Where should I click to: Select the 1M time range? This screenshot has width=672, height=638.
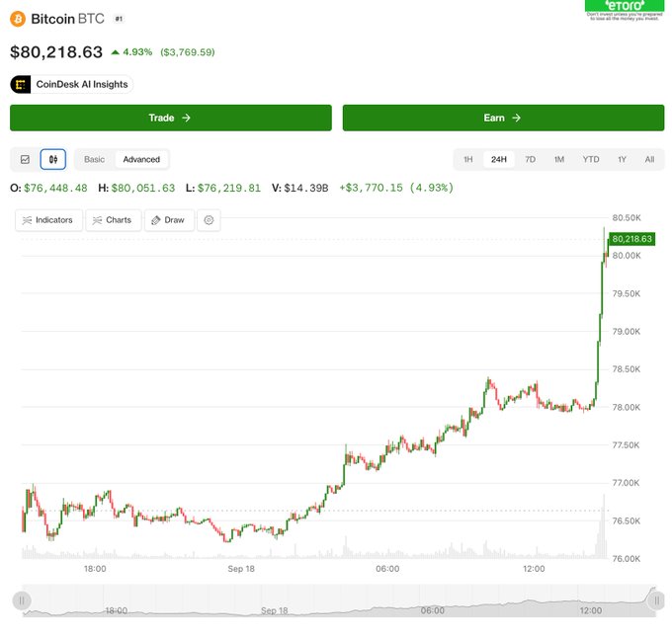(559, 159)
